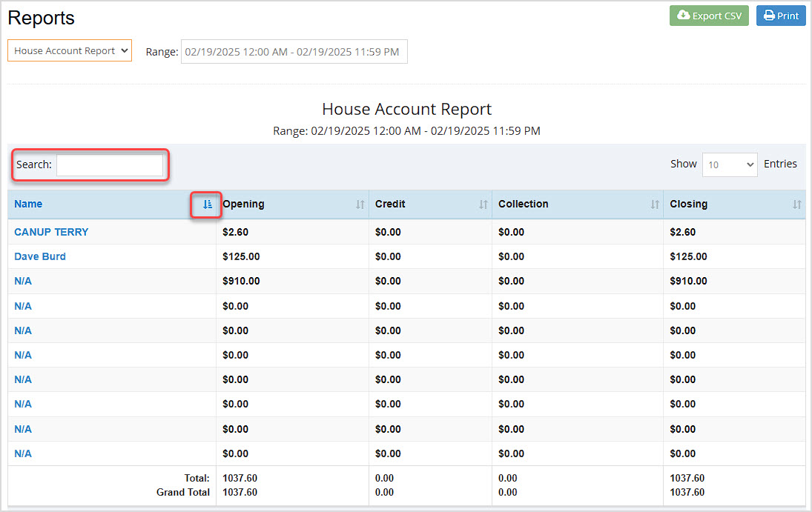Viewport: 812px width, 512px height.
Task: Open the Dave Burd account link
Action: tap(40, 256)
